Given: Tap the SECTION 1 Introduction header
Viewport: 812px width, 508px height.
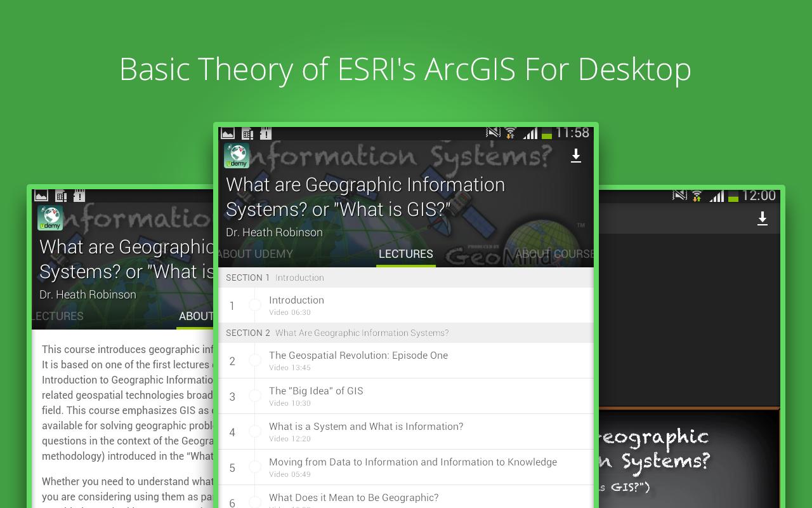Looking at the screenshot, I should point(406,277).
